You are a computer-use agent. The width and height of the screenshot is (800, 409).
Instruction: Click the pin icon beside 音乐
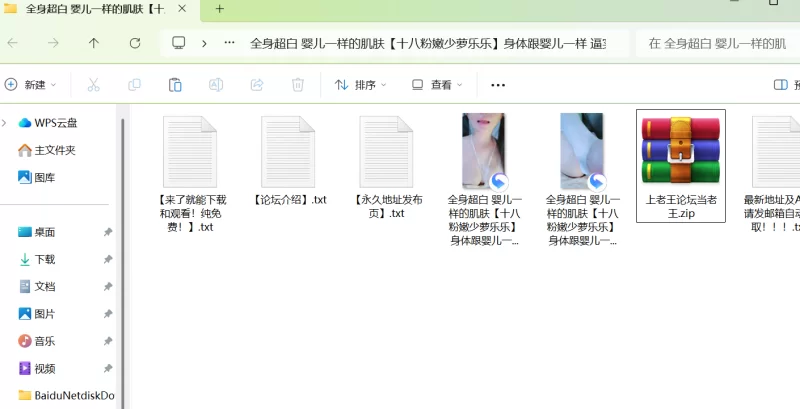[108, 341]
